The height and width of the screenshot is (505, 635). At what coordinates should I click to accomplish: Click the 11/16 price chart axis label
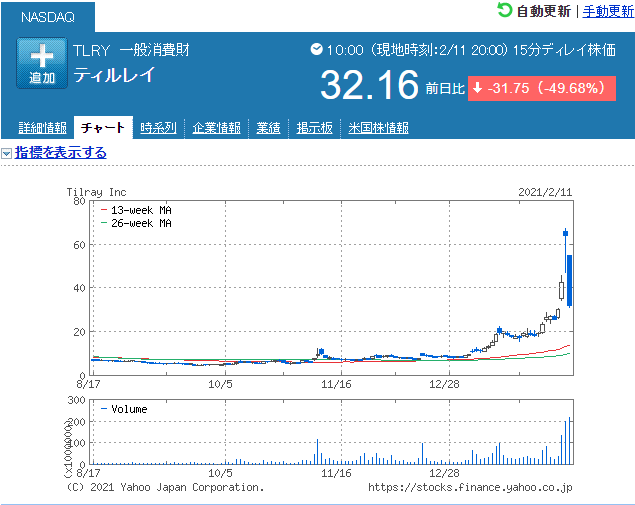click(336, 384)
